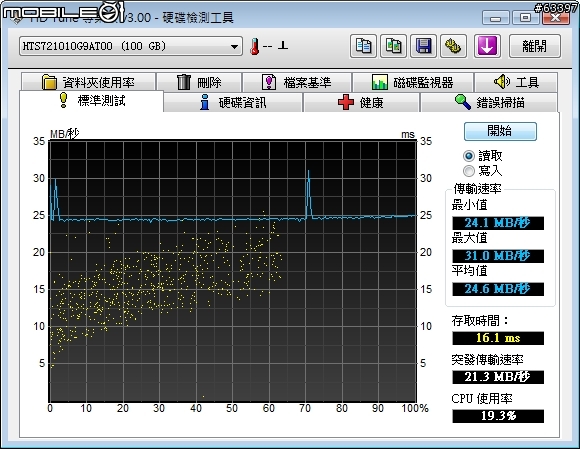Select the 寫入 write radio button
The image size is (580, 449).
coord(469,171)
